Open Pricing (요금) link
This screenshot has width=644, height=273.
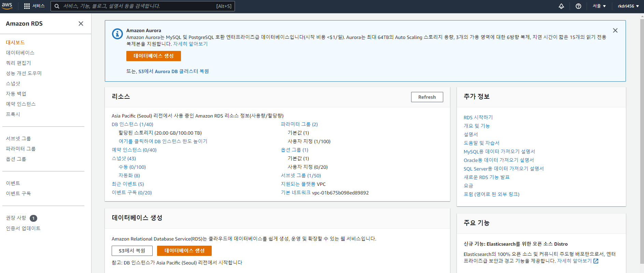468,186
